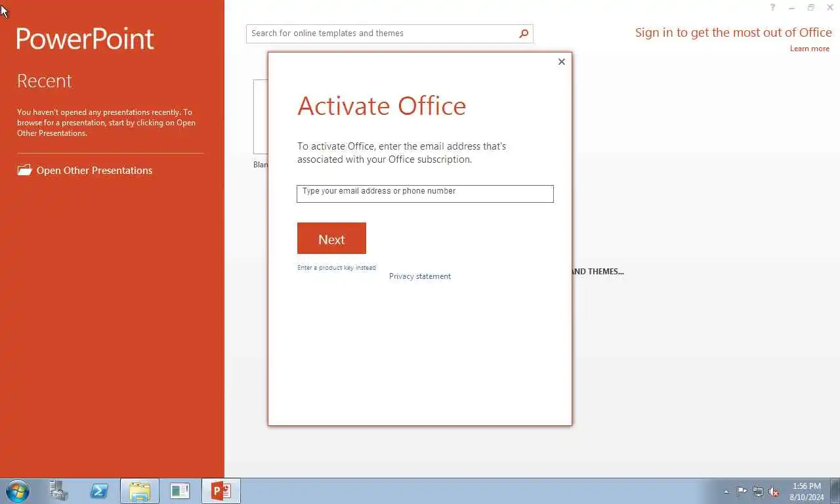Open the Learn more link
The width and height of the screenshot is (840, 504).
point(810,49)
